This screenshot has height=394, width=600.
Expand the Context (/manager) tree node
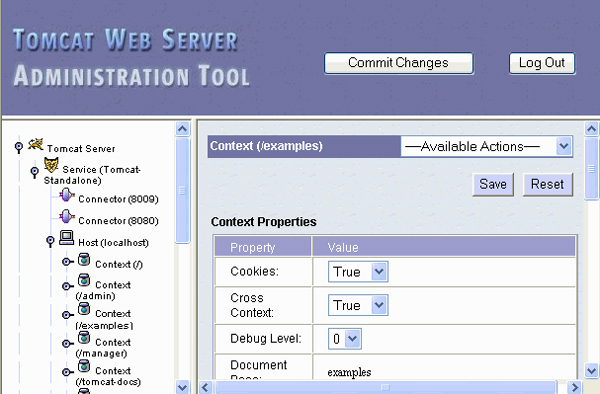coord(68,344)
